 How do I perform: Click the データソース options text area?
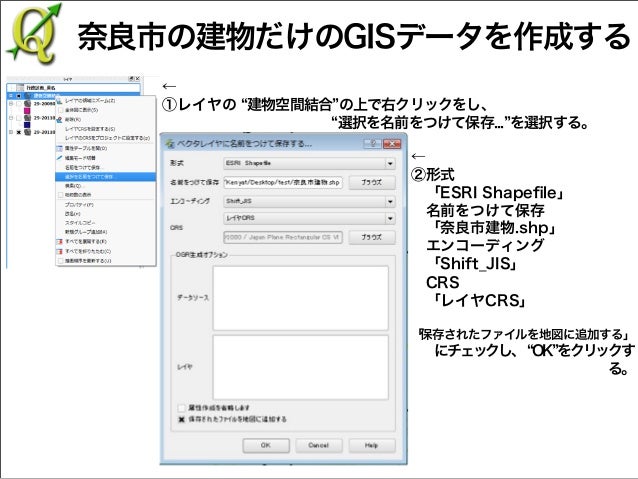coord(300,298)
